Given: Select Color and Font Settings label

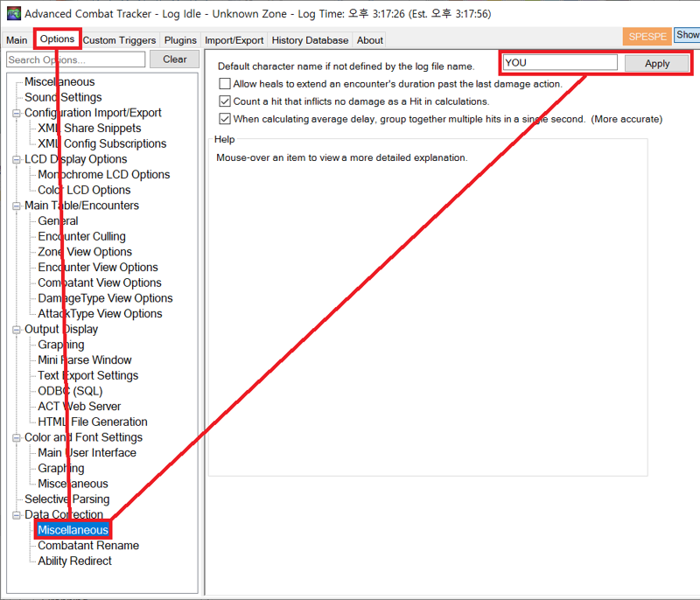Looking at the screenshot, I should click(x=83, y=437).
